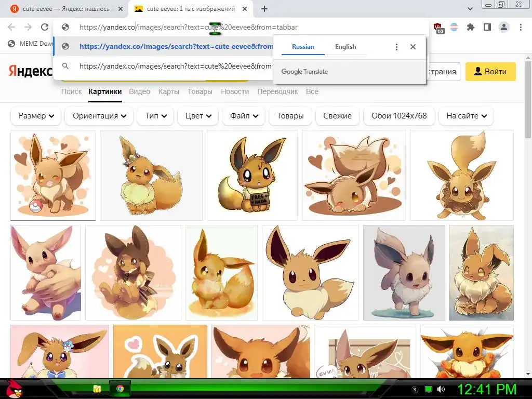Click the Angry Birds start button in taskbar
The image size is (532, 399).
tap(14, 389)
